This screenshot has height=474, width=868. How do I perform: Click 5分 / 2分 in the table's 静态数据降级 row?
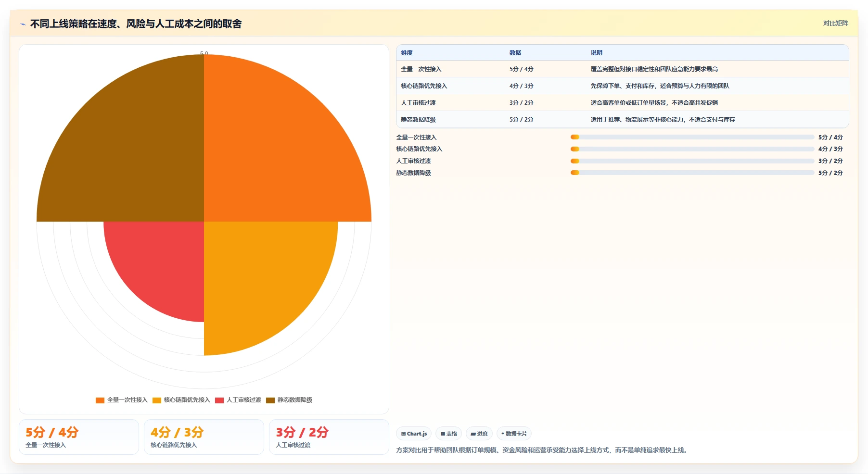(522, 120)
